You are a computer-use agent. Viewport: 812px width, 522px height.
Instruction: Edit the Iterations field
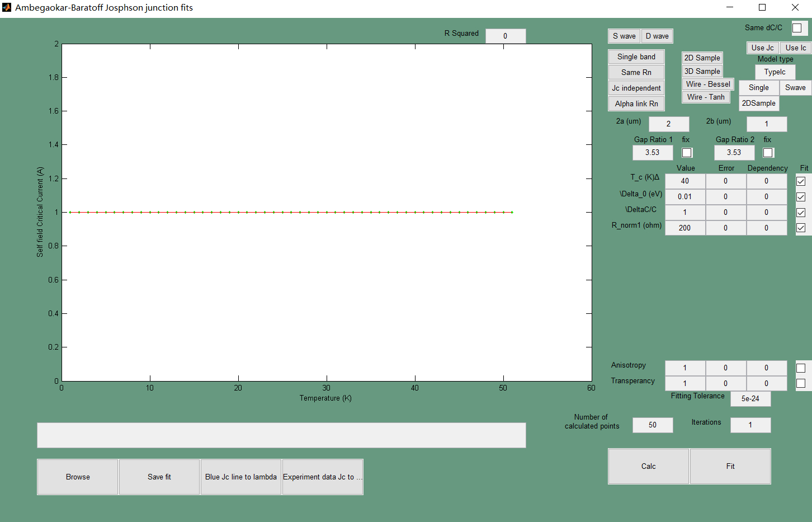(x=750, y=425)
